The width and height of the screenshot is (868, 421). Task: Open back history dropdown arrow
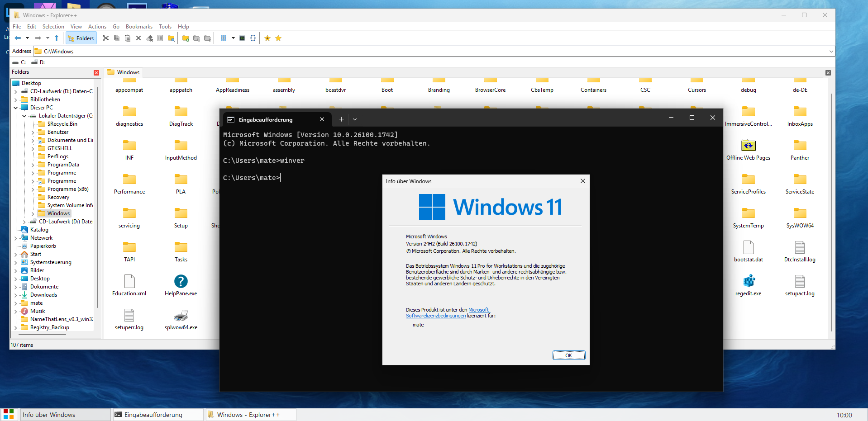click(27, 38)
